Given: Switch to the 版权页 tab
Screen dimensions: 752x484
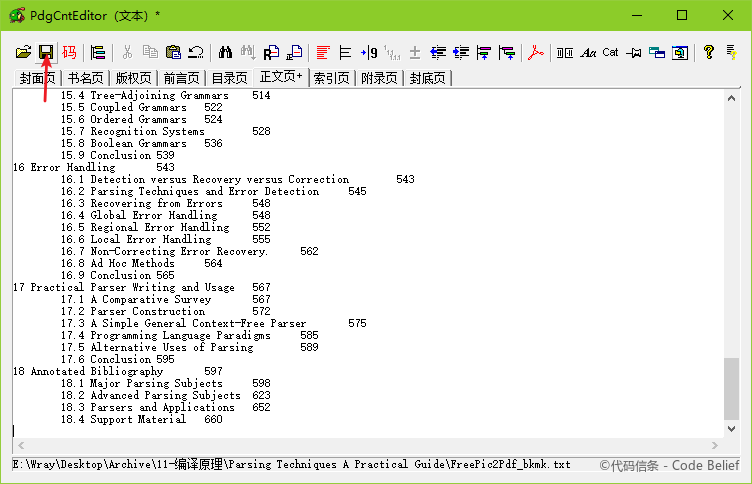Looking at the screenshot, I should (133, 78).
